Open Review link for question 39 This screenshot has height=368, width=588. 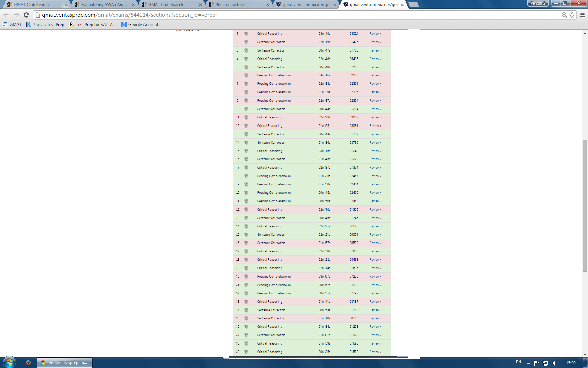[x=375, y=352]
